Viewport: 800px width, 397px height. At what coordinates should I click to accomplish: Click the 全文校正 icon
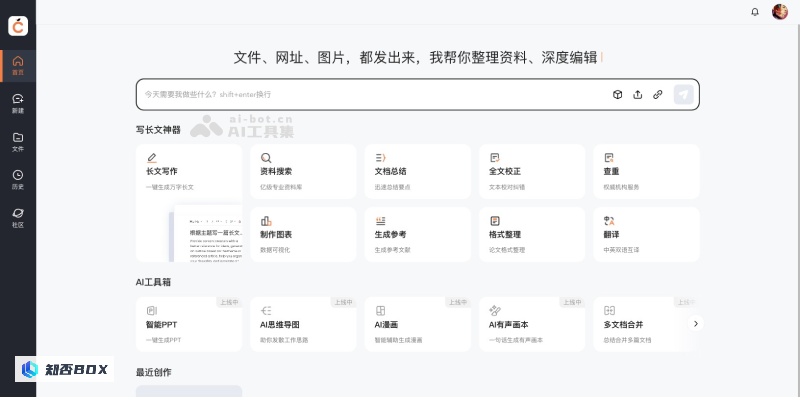(x=494, y=158)
